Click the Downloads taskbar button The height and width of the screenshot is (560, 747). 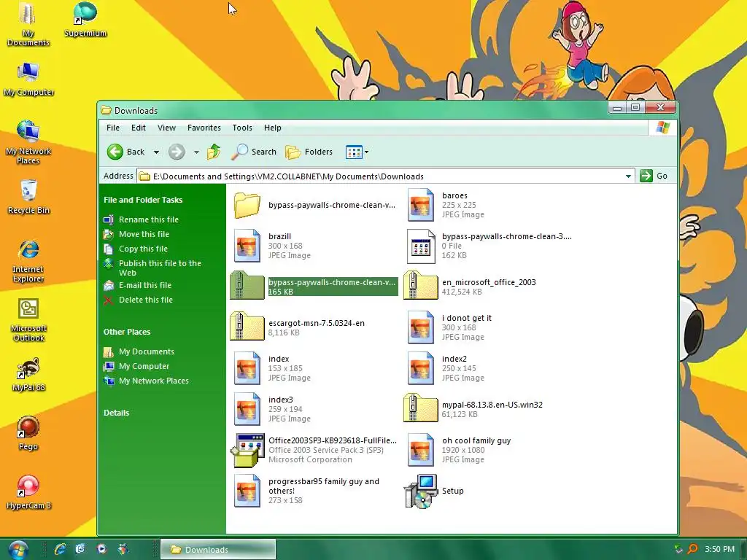point(217,550)
